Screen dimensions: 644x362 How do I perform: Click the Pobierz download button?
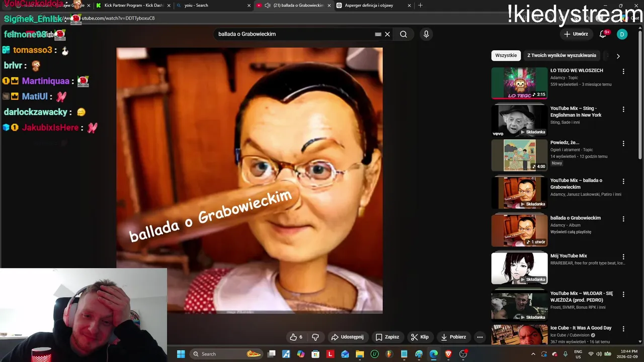pyautogui.click(x=453, y=337)
